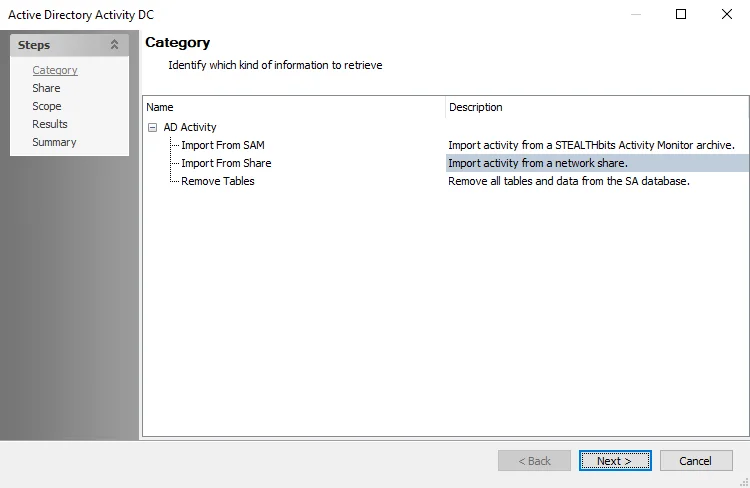
Task: Close the Active Directory Activity DC window
Action: pos(727,14)
